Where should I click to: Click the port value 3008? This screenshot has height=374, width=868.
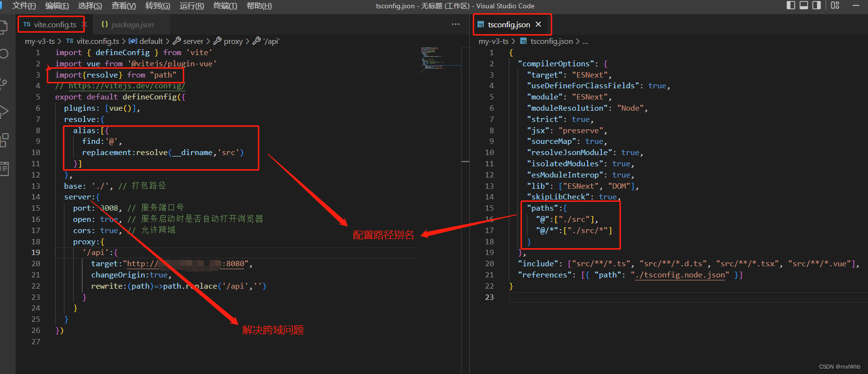tap(109, 208)
